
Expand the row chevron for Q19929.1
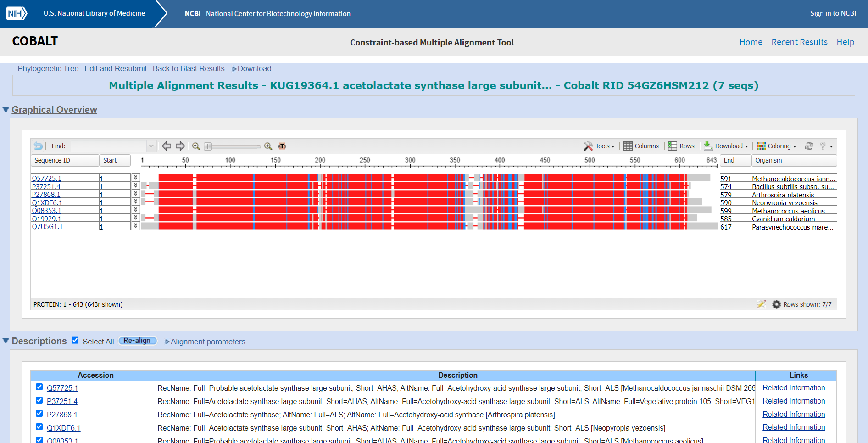[136, 218]
